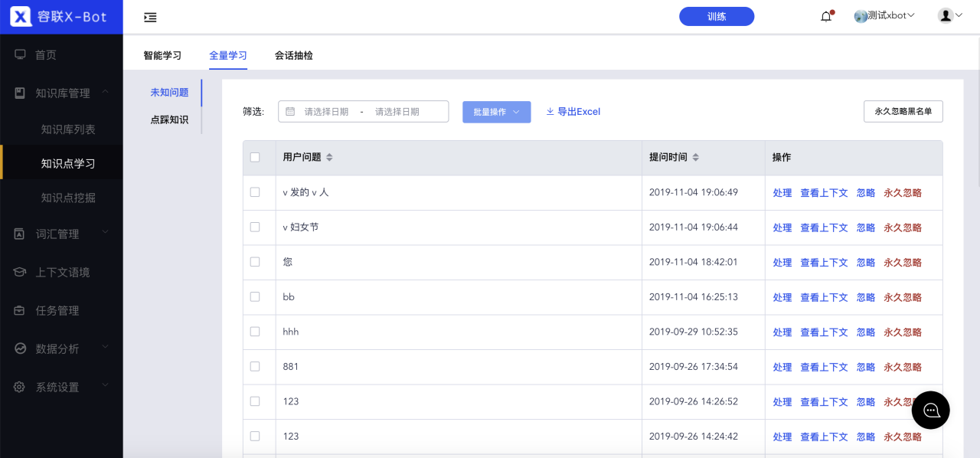Viewport: 980px width, 458px height.
Task: Click 处理 for '123' at 14:24:42
Action: 782,437
